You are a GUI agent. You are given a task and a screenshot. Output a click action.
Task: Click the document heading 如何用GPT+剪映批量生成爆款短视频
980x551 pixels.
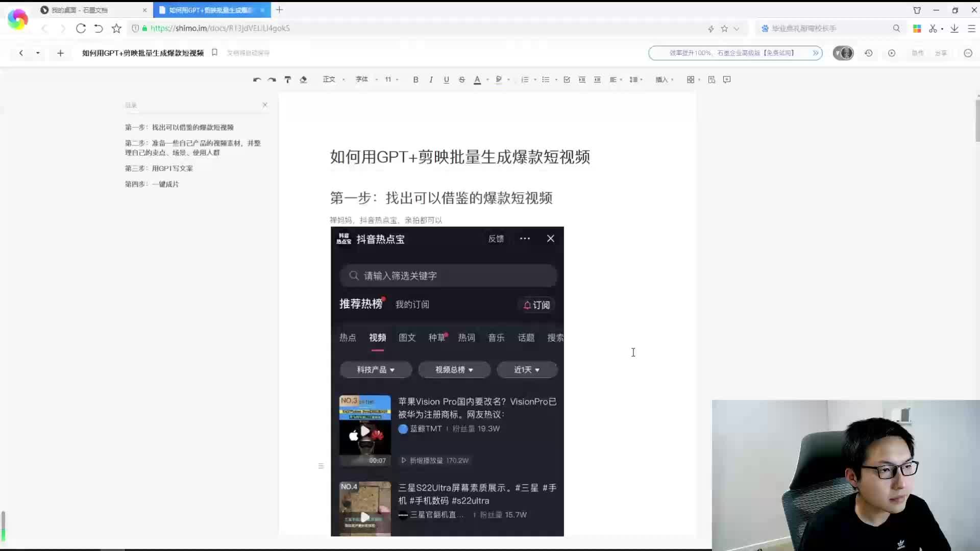[x=460, y=157]
